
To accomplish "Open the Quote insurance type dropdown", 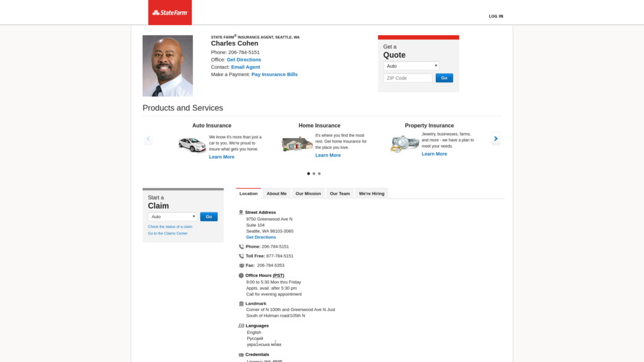I will 411,66.
